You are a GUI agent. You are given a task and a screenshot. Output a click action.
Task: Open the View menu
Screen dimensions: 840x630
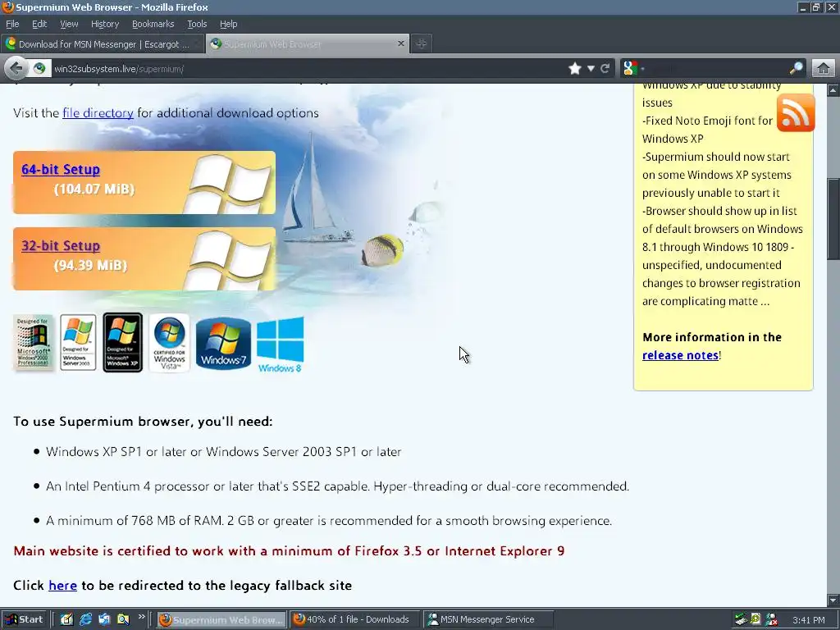[69, 24]
